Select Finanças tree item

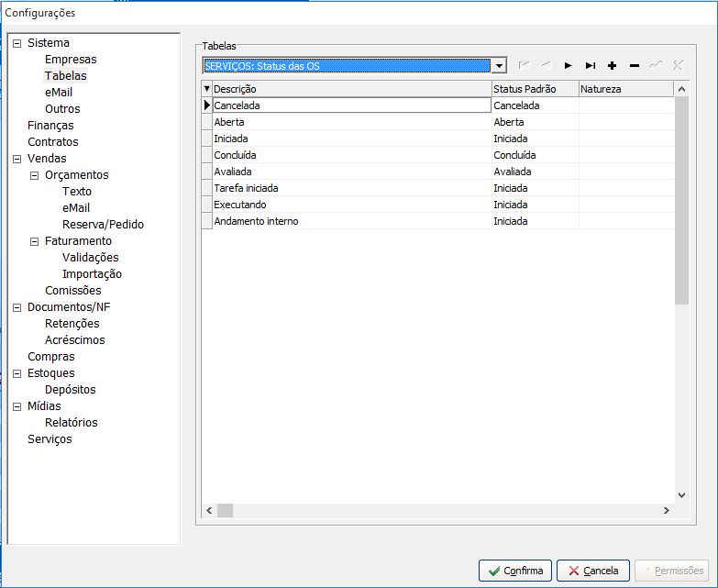point(50,126)
